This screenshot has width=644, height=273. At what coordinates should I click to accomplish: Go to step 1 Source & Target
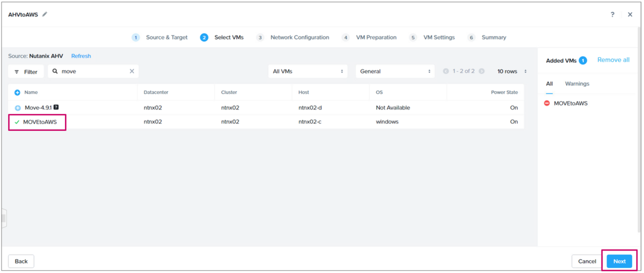click(x=159, y=38)
